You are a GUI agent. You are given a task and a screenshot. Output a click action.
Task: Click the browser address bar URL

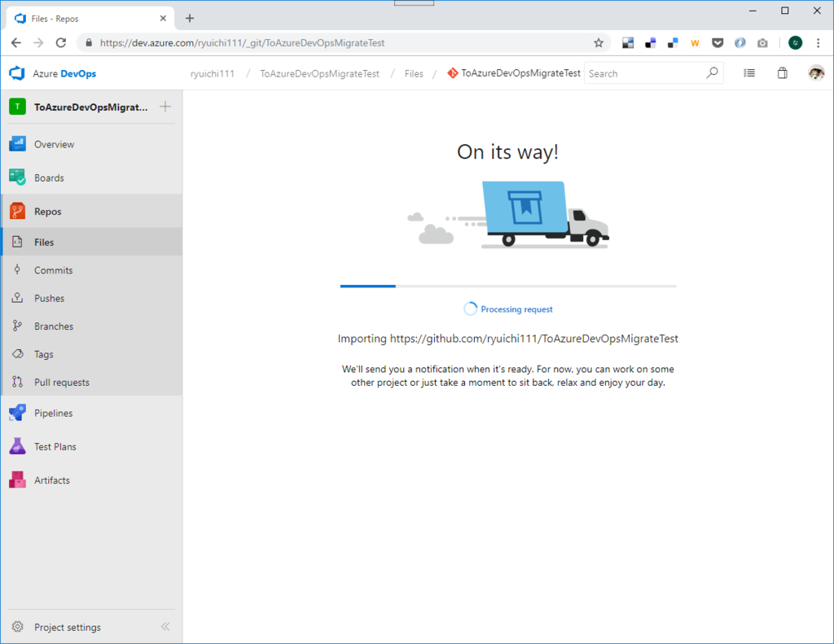coord(242,42)
